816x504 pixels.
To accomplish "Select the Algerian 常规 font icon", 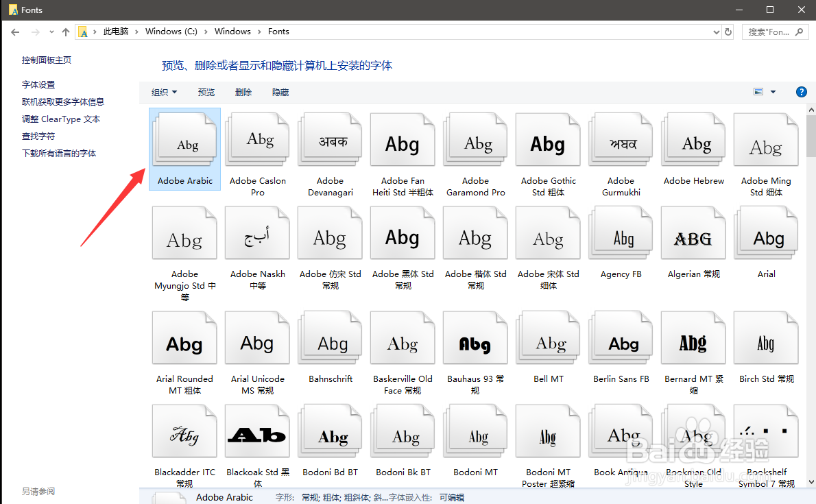I will [x=694, y=232].
